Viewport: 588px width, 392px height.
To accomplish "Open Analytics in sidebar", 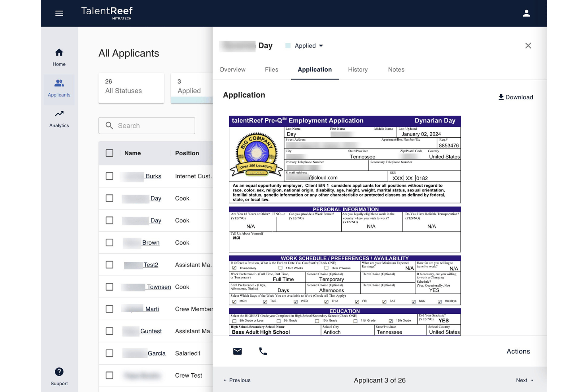I will pos(59,119).
